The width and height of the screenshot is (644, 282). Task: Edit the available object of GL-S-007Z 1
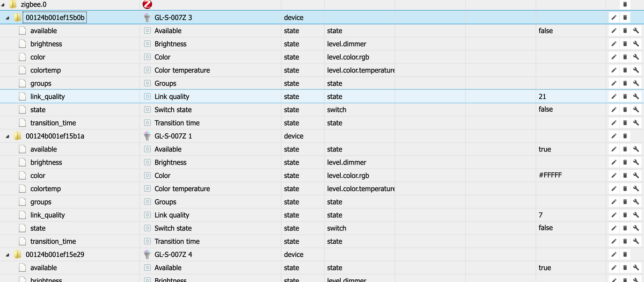[x=614, y=149]
